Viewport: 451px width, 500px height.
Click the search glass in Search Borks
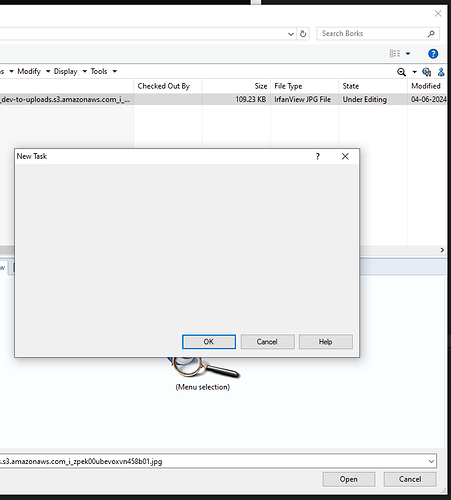coord(431,34)
